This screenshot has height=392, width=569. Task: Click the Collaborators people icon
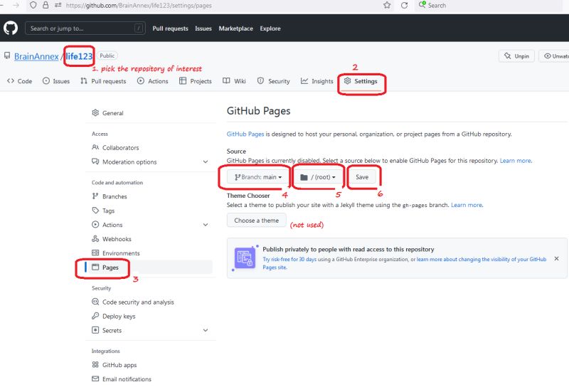[x=95, y=147]
